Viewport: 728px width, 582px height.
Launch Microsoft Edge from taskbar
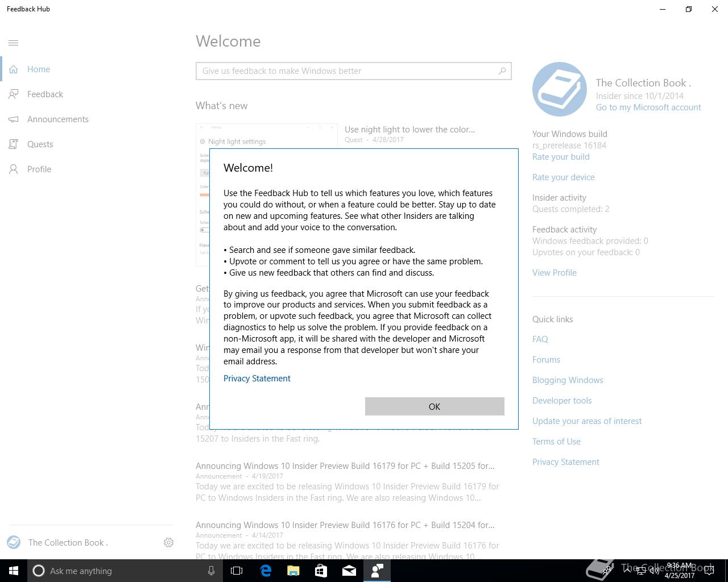[266, 571]
